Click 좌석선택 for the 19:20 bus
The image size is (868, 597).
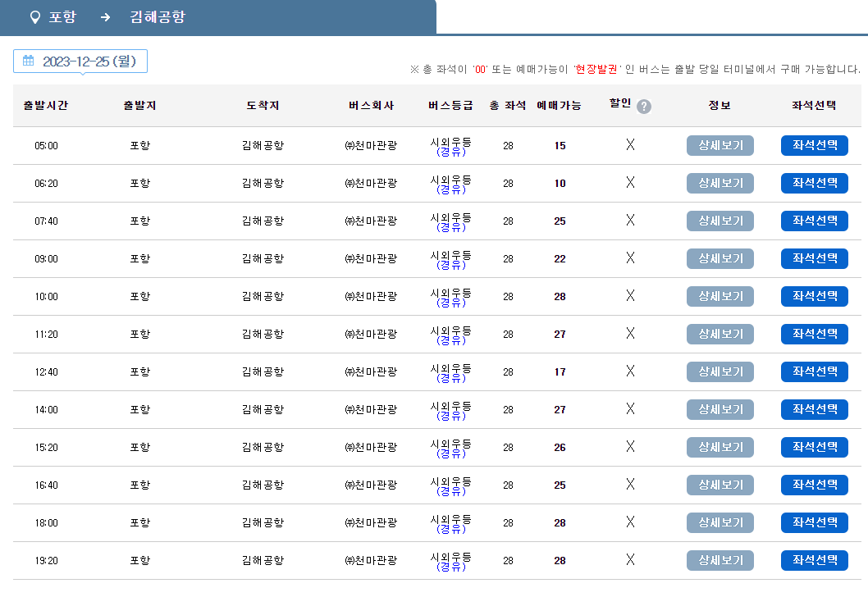click(x=815, y=560)
